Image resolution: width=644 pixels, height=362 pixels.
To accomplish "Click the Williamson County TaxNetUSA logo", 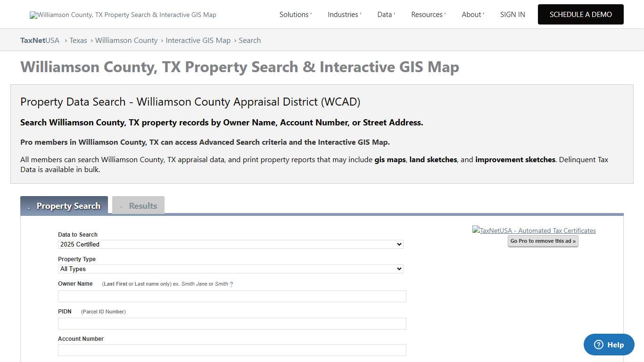I will 123,15.
